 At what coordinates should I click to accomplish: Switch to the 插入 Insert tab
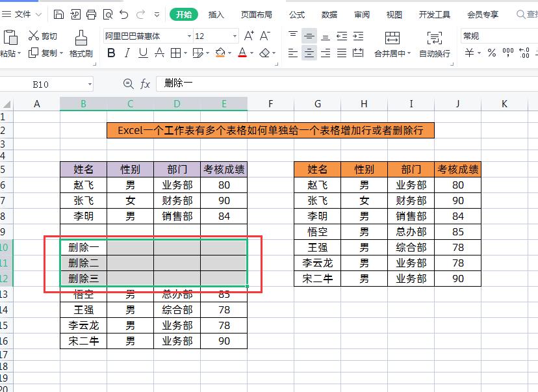click(x=216, y=14)
